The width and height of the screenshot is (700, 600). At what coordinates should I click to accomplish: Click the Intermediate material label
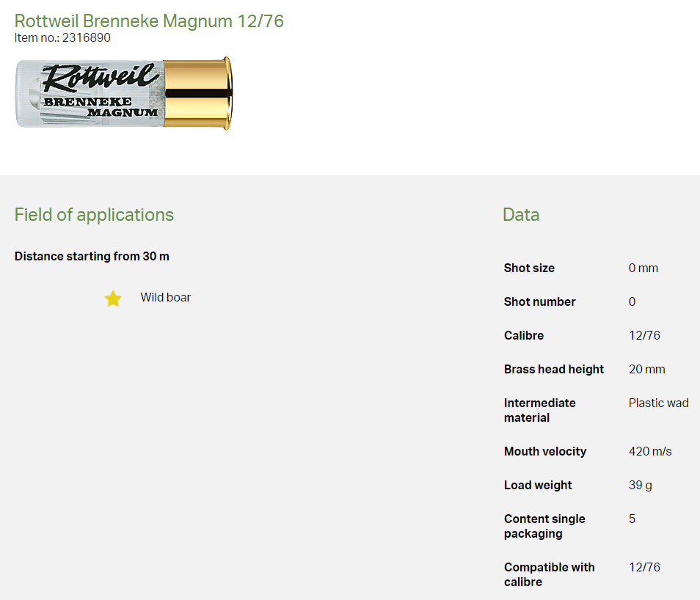point(539,410)
